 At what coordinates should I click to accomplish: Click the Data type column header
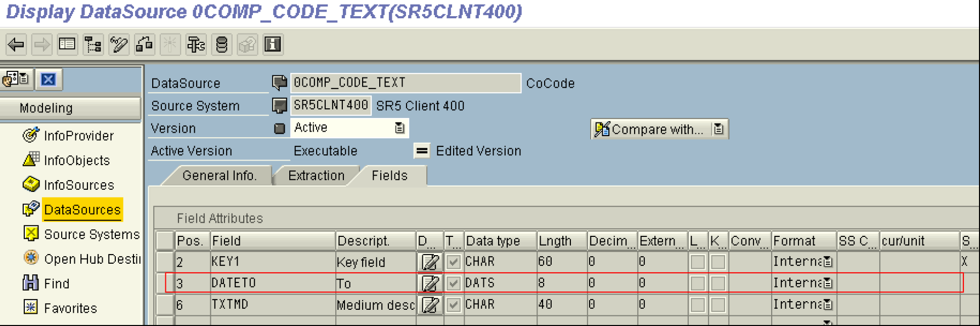click(500, 241)
